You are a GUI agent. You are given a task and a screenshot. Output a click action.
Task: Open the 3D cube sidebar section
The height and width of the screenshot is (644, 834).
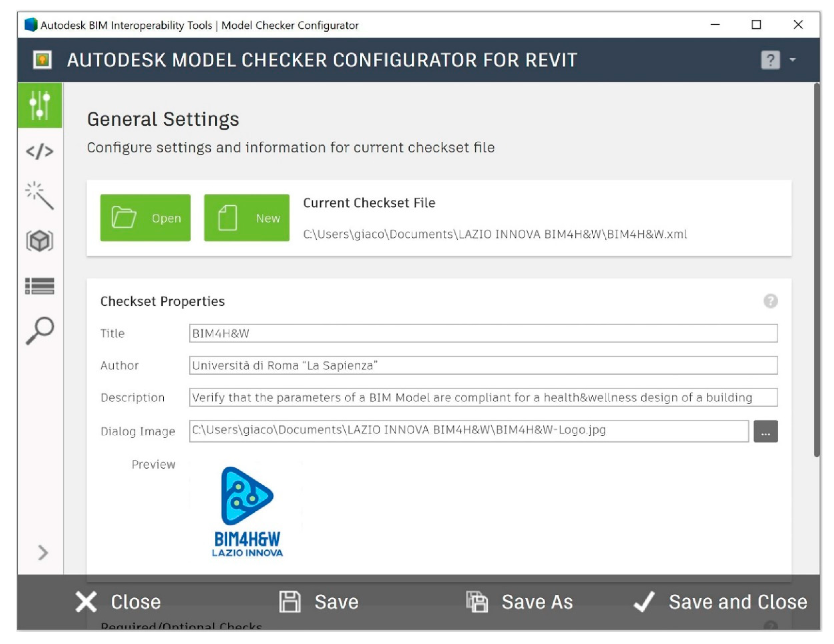(40, 241)
